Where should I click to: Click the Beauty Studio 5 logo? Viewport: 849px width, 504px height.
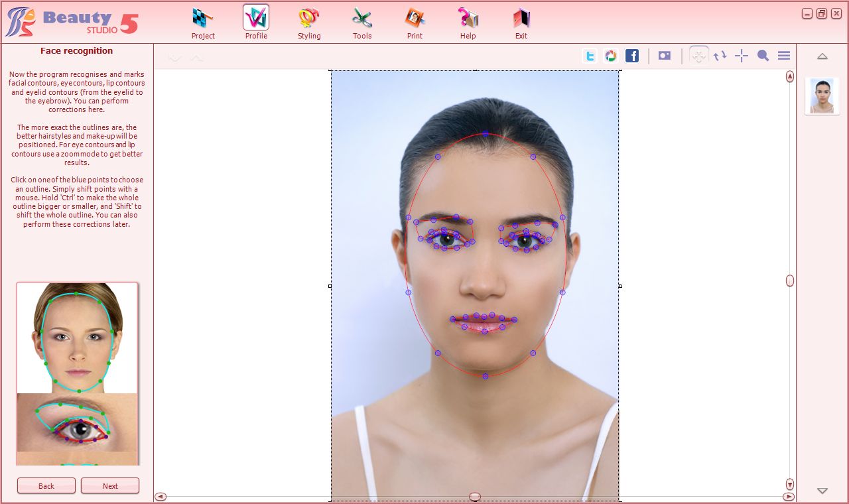[72, 21]
